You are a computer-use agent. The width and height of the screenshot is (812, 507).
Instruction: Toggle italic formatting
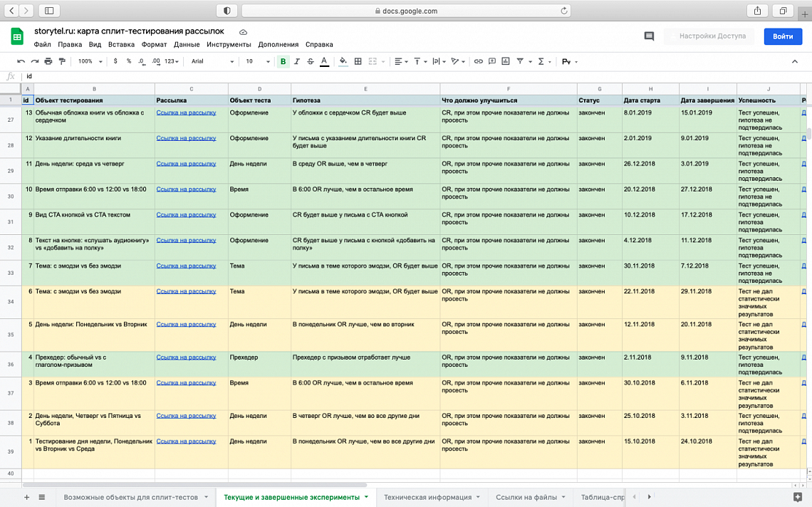tap(297, 62)
